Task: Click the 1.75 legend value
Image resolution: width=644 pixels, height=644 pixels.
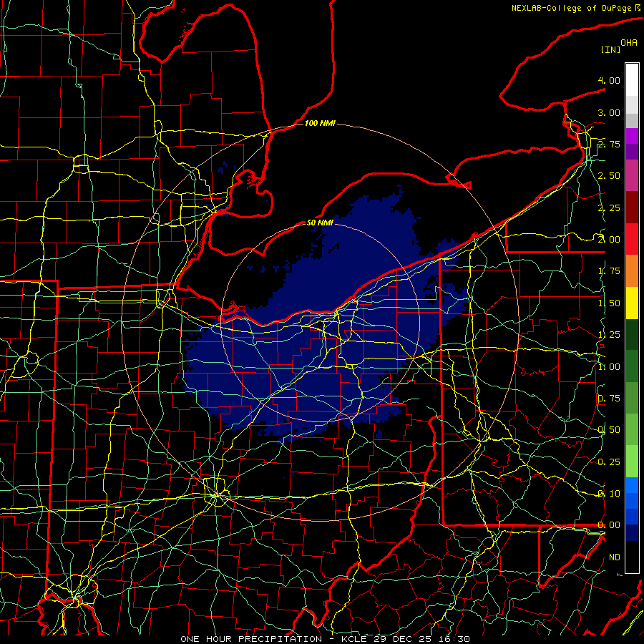Action: coord(609,271)
